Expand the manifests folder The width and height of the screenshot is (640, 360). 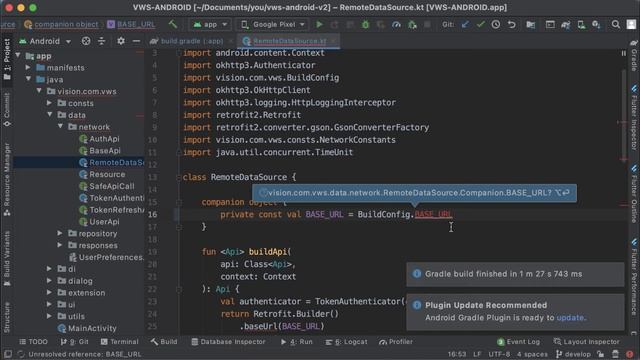point(28,67)
